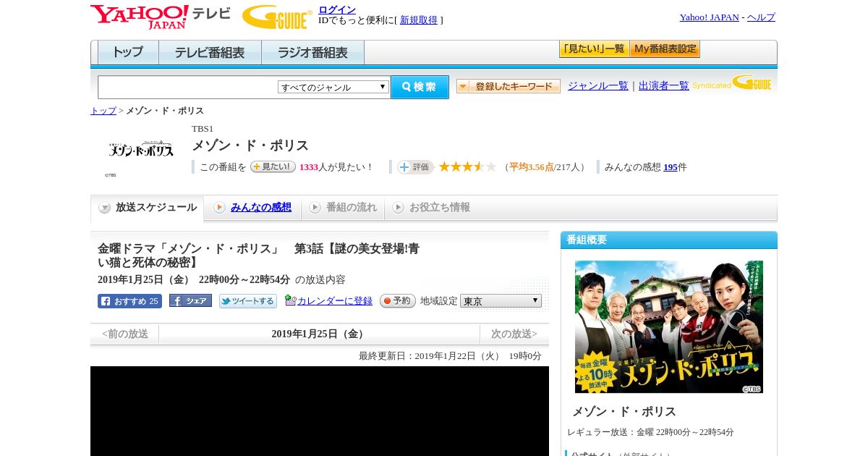Go to Yahoo! JAPAN homepage link
The height and width of the screenshot is (456, 868).
click(709, 17)
